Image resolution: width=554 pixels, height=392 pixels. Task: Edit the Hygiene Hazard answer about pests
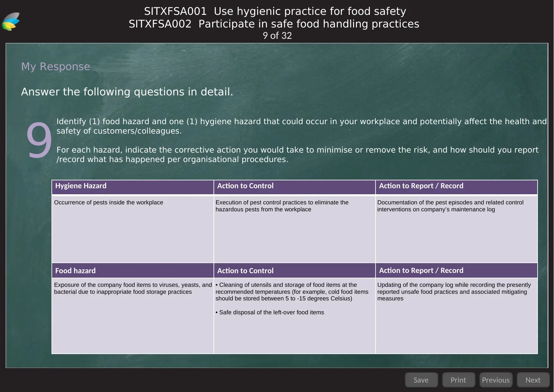point(133,229)
